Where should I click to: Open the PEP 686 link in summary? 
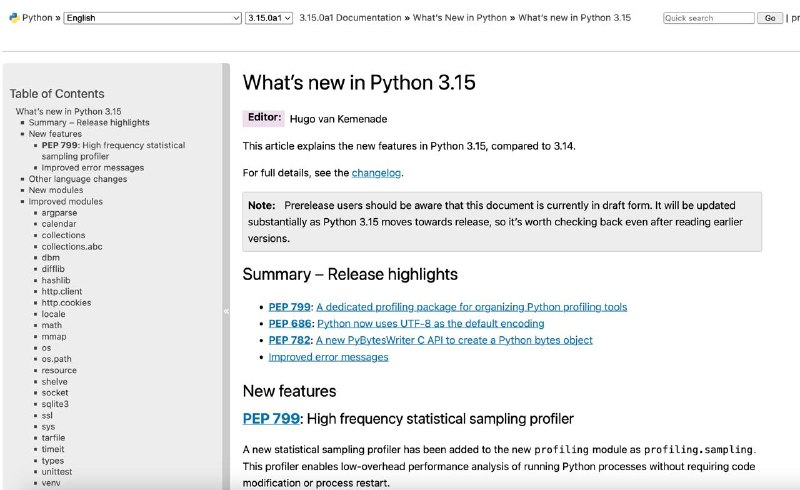290,324
